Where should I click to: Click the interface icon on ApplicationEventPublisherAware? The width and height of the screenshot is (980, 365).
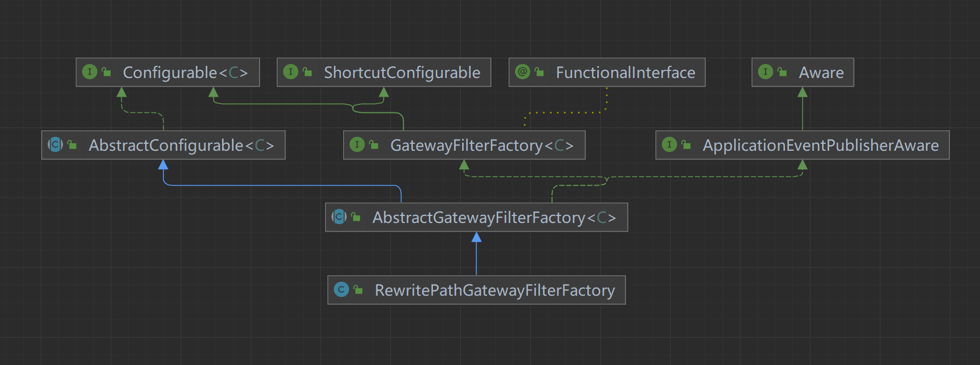tap(669, 144)
